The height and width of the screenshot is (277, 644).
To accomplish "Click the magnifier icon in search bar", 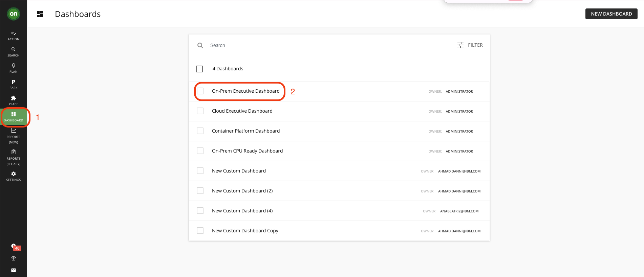I will click(x=200, y=45).
